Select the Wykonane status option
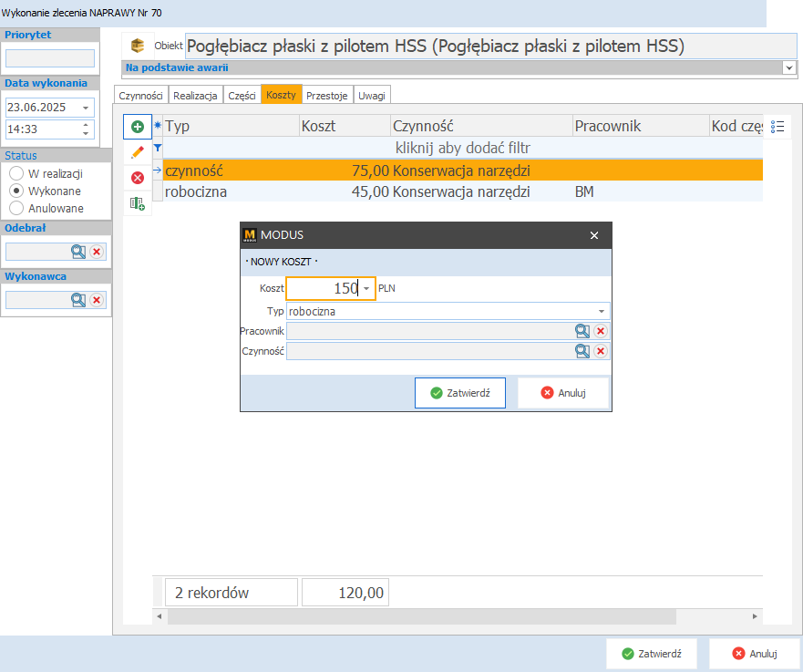This screenshot has height=672, width=803. click(x=15, y=191)
